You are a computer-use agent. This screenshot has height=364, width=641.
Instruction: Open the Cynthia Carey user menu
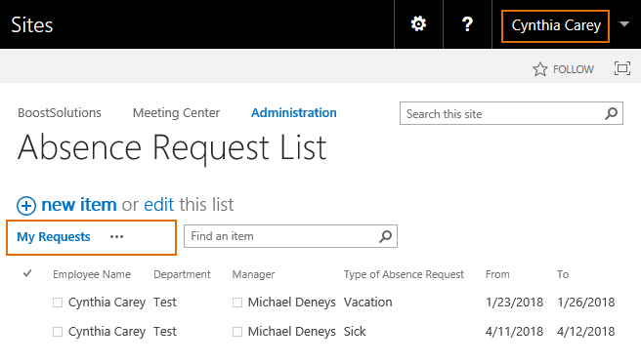click(556, 25)
